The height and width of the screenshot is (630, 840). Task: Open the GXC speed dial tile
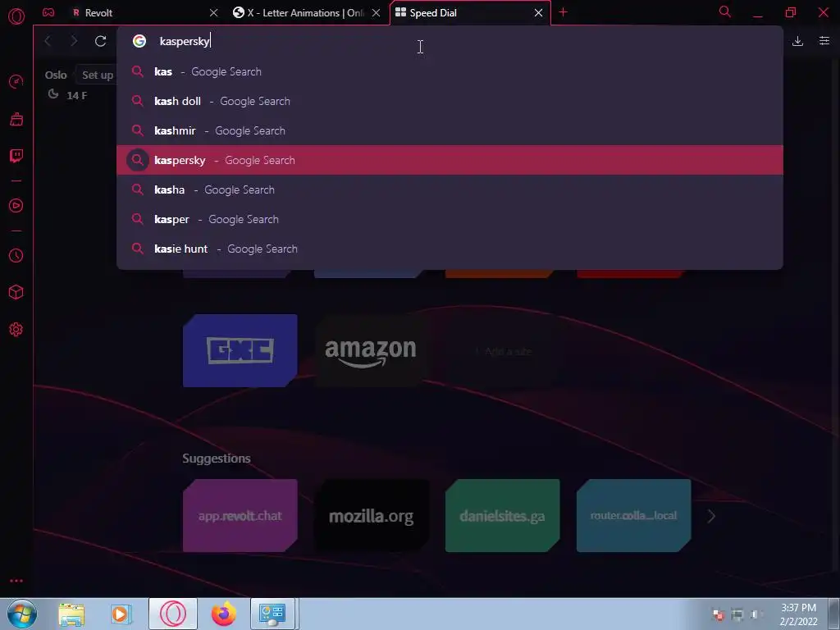coord(240,351)
